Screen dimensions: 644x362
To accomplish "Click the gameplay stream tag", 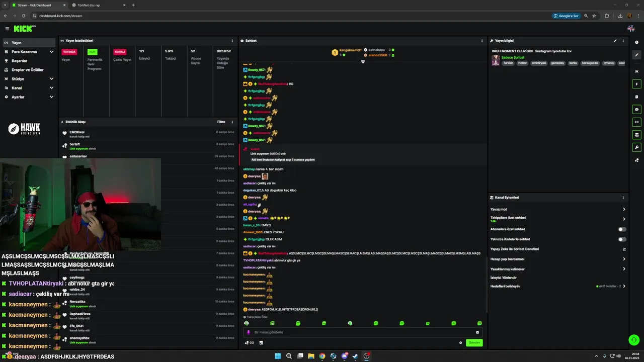I will click(557, 63).
